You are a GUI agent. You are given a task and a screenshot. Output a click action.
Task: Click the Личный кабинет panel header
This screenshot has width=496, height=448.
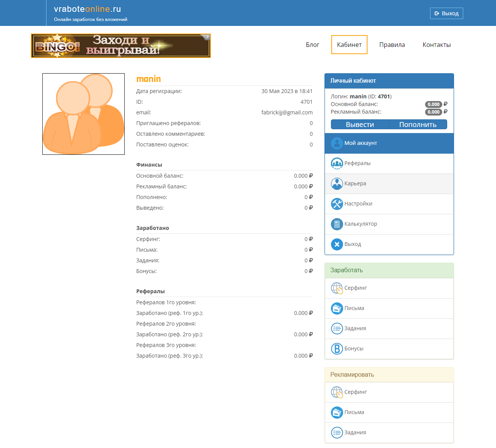(x=389, y=81)
